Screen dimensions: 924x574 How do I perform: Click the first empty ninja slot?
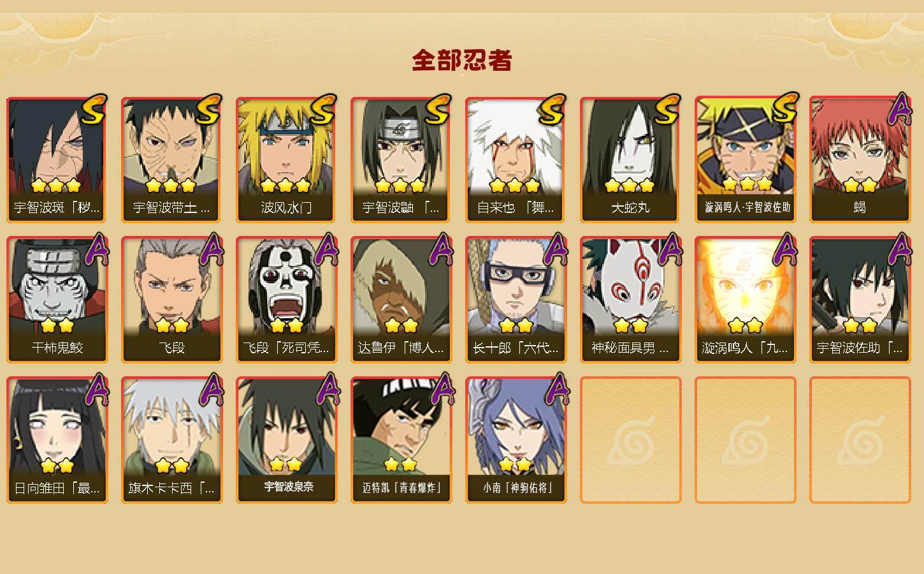[630, 440]
